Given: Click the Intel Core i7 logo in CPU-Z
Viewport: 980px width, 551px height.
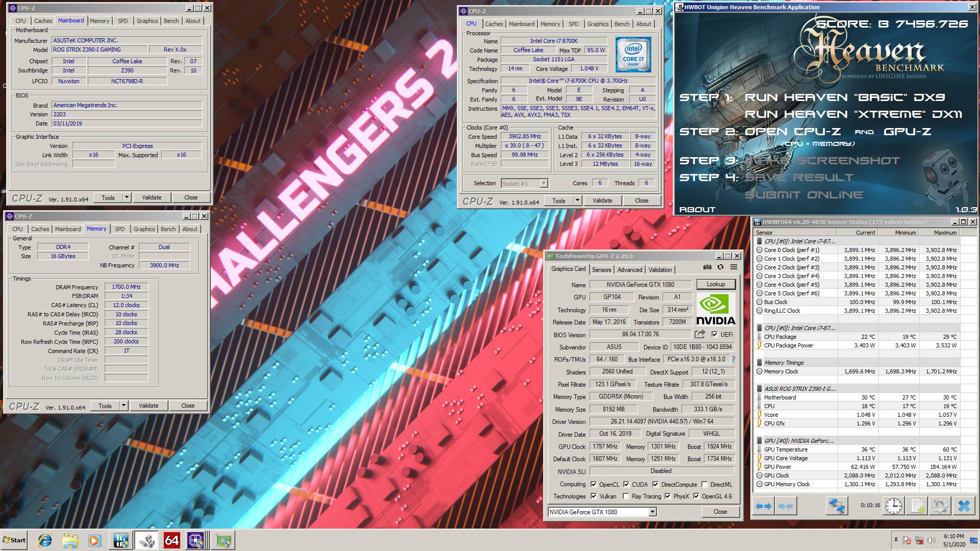Looking at the screenshot, I should click(633, 54).
